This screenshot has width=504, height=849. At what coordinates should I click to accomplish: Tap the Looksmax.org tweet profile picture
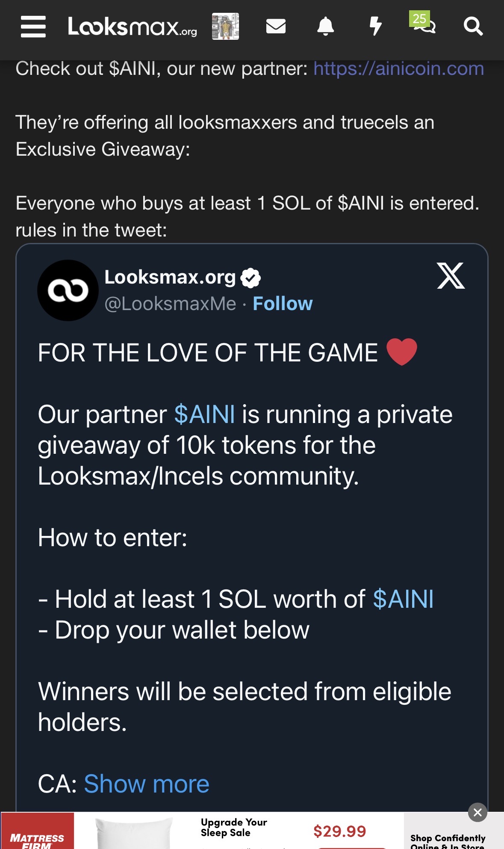(x=68, y=290)
